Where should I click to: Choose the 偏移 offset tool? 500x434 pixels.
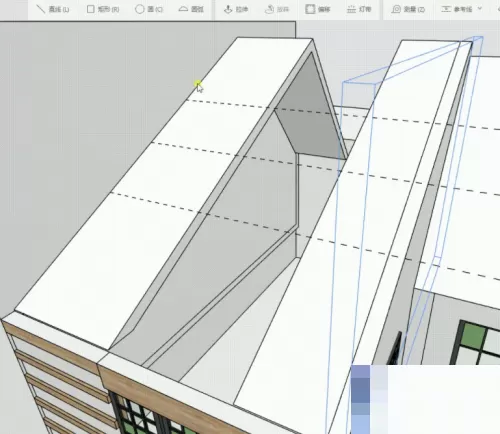318,9
